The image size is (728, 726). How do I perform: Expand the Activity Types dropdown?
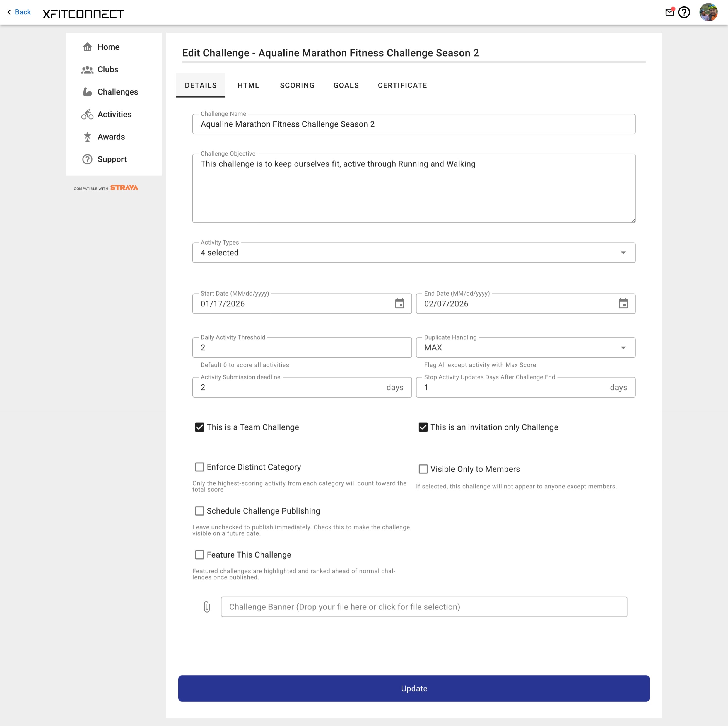click(623, 253)
